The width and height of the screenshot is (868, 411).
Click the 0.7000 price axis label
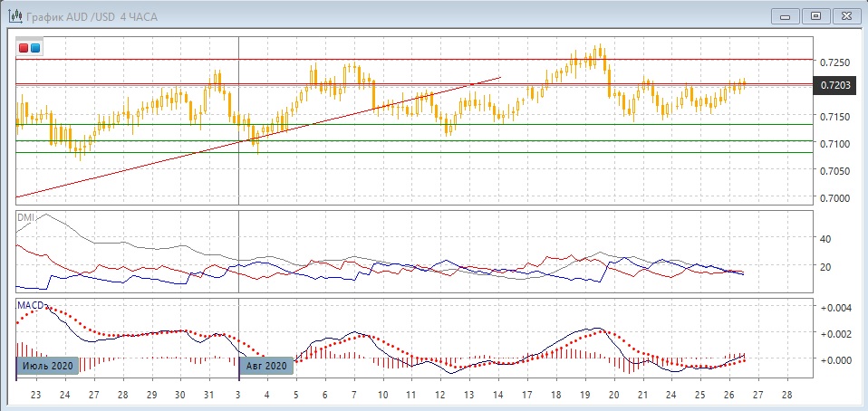(834, 198)
